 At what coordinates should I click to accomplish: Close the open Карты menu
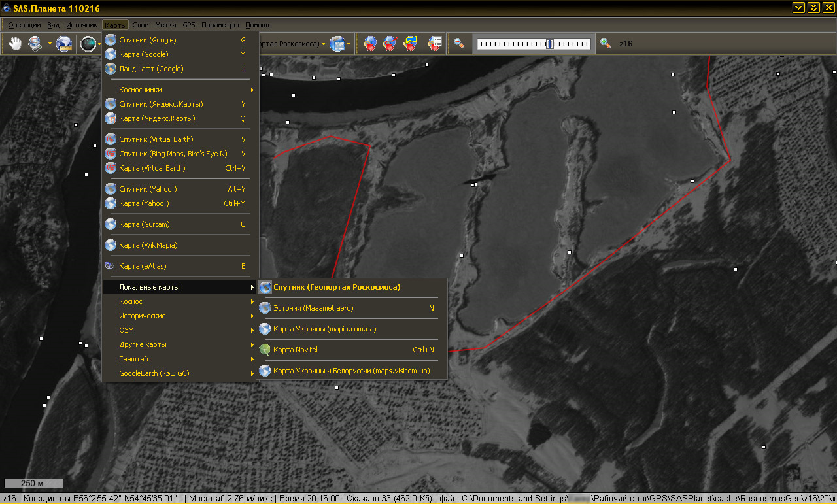(116, 25)
